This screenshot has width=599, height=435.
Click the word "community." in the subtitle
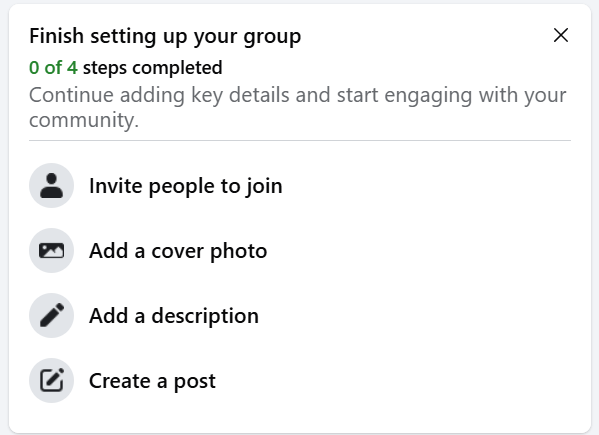pyautogui.click(x=84, y=120)
